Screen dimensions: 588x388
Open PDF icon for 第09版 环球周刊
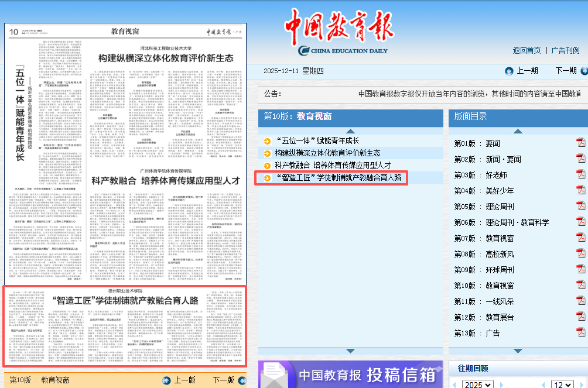(x=580, y=269)
